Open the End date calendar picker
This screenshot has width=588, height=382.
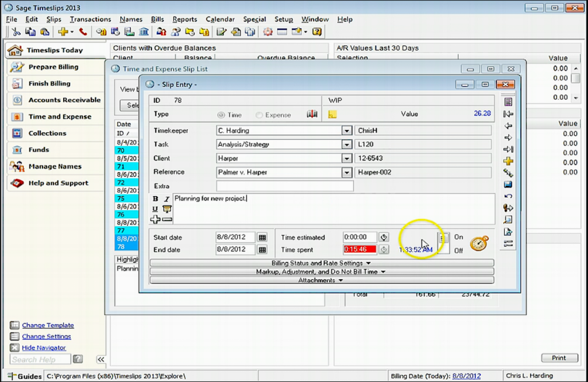click(x=262, y=250)
